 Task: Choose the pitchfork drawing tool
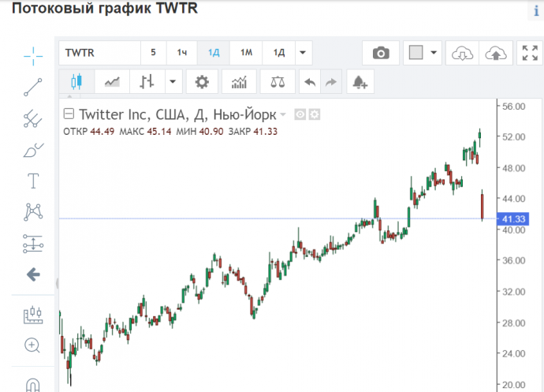33,118
